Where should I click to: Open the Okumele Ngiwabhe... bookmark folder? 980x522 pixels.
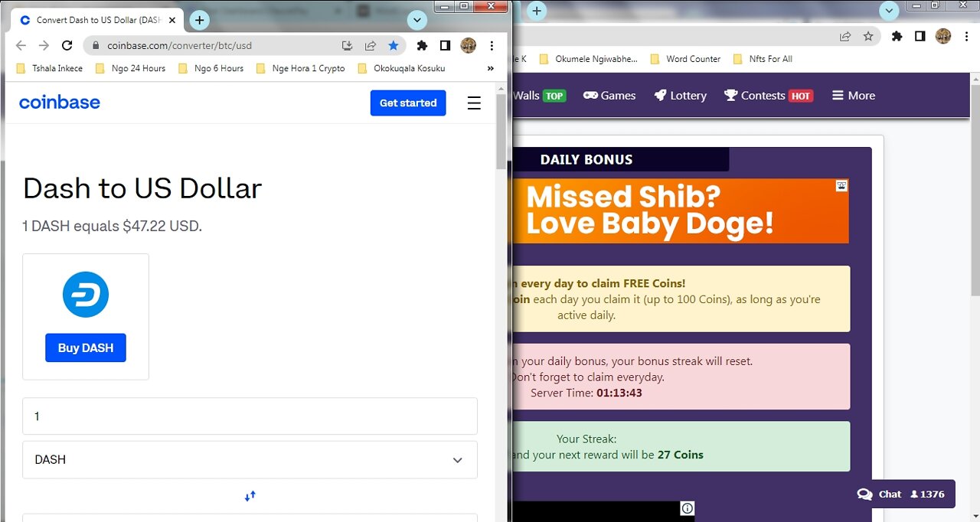(x=588, y=59)
